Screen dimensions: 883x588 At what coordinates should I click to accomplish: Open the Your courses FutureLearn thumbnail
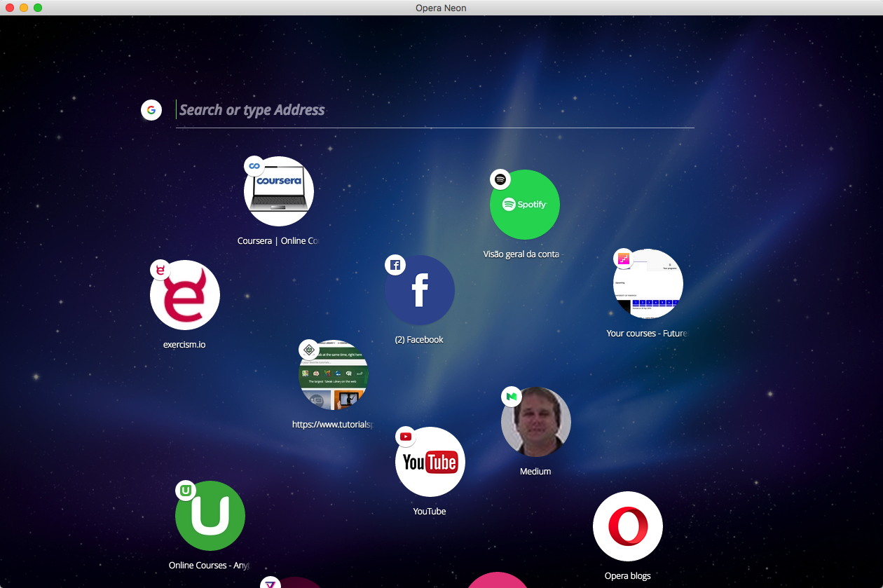point(648,284)
